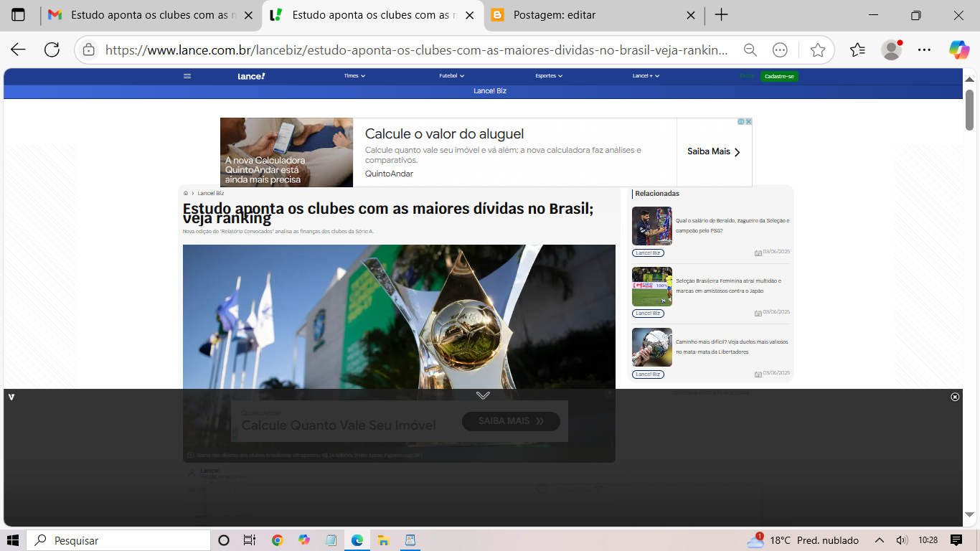Screen dimensions: 980x551
Task: Expand the Times dropdown menu
Action: (x=354, y=76)
